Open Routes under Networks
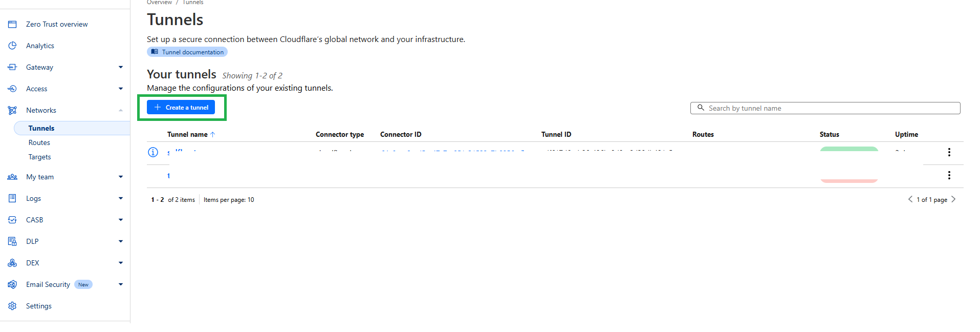 click(39, 142)
